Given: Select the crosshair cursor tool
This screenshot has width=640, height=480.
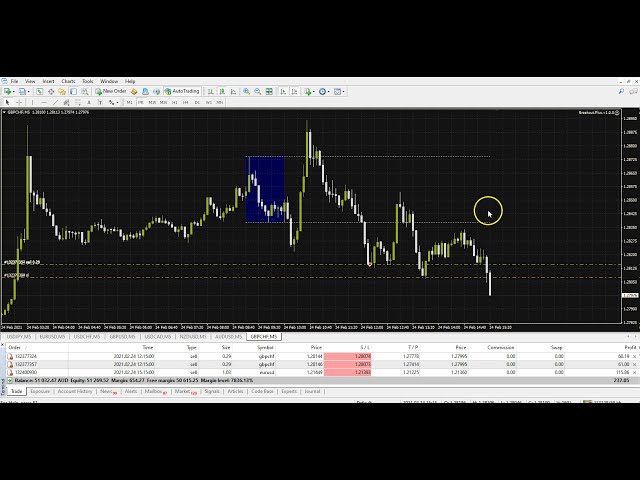Looking at the screenshot, I should (x=20, y=102).
